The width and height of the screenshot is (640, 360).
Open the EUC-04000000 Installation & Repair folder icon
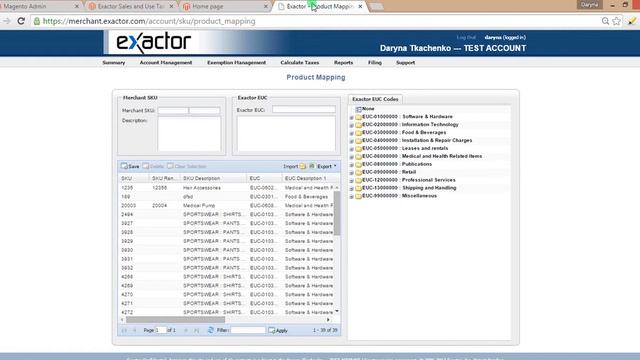[358, 141]
